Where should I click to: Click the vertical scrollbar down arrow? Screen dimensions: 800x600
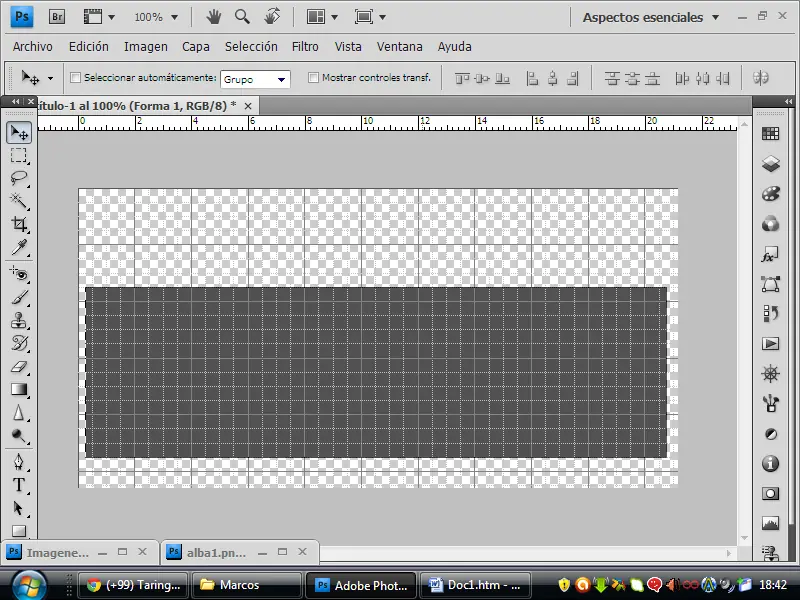(744, 538)
